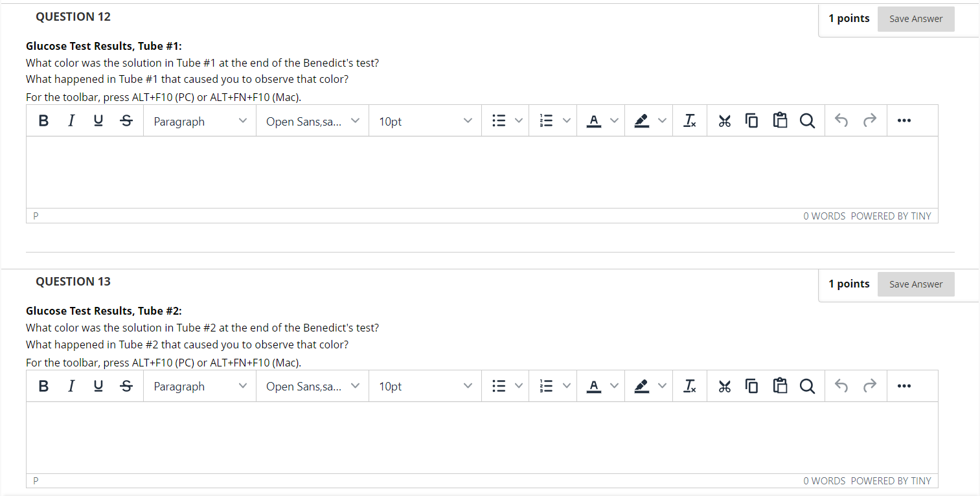The image size is (980, 496).
Task: Clear formatting in Question 12 editor
Action: click(690, 120)
